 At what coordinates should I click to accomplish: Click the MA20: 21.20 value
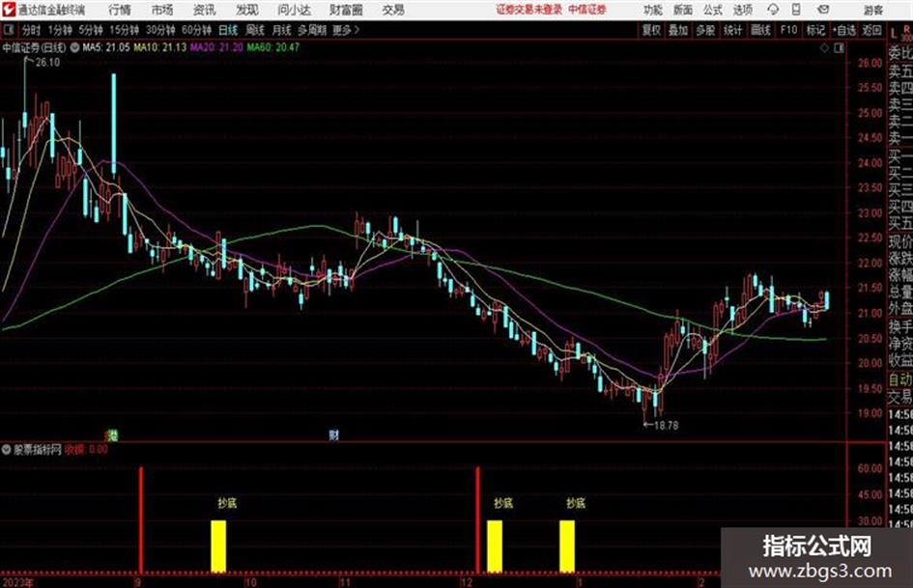coord(216,47)
